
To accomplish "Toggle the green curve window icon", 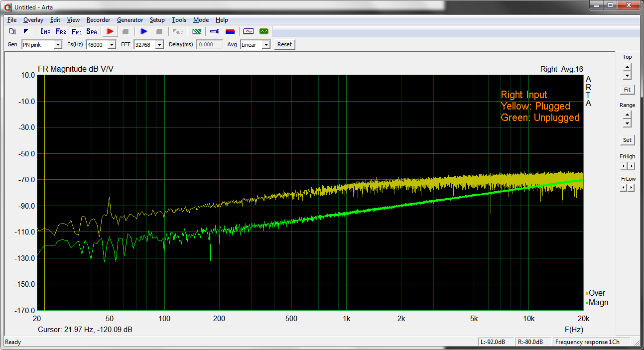I will 263,31.
